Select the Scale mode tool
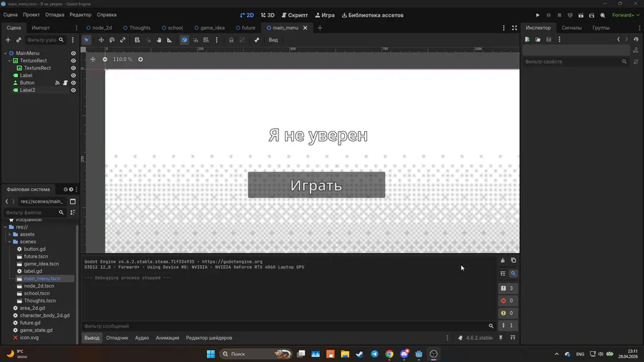 point(122,40)
